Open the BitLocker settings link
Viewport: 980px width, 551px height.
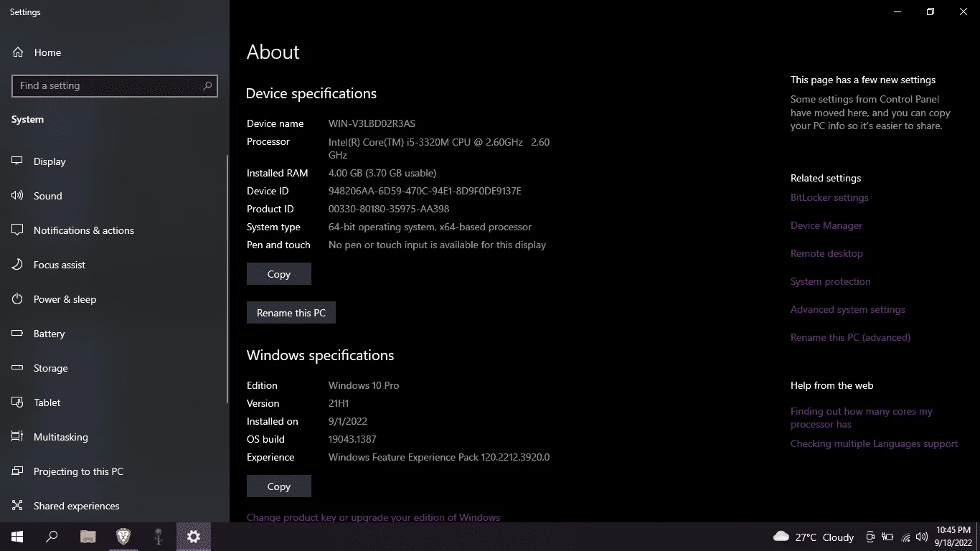point(829,197)
